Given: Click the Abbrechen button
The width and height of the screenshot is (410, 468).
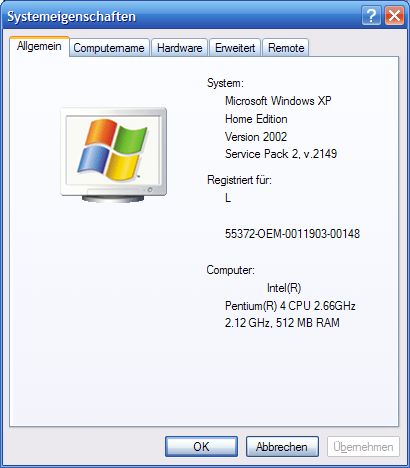Looking at the screenshot, I should pos(282,447).
